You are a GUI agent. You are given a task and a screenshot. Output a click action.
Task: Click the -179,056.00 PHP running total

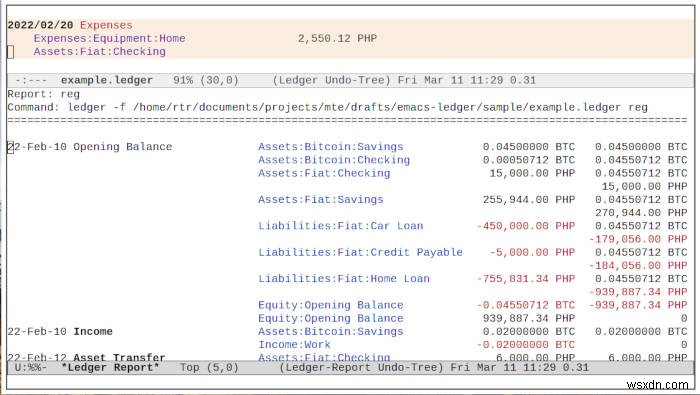(638, 239)
